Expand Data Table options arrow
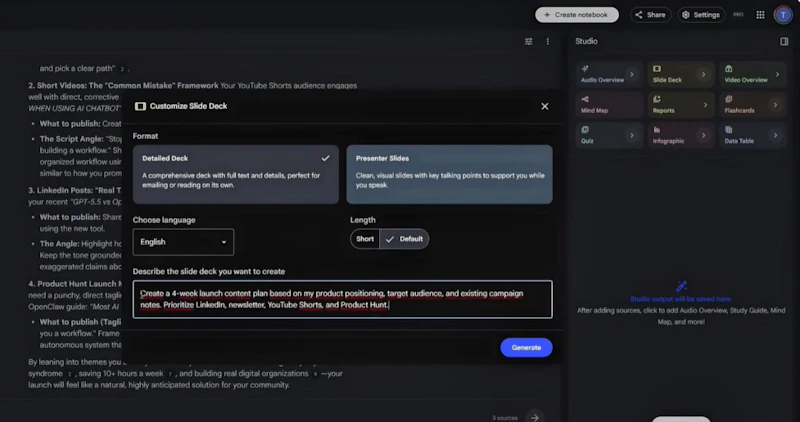The height and width of the screenshot is (422, 800). pyautogui.click(x=775, y=135)
